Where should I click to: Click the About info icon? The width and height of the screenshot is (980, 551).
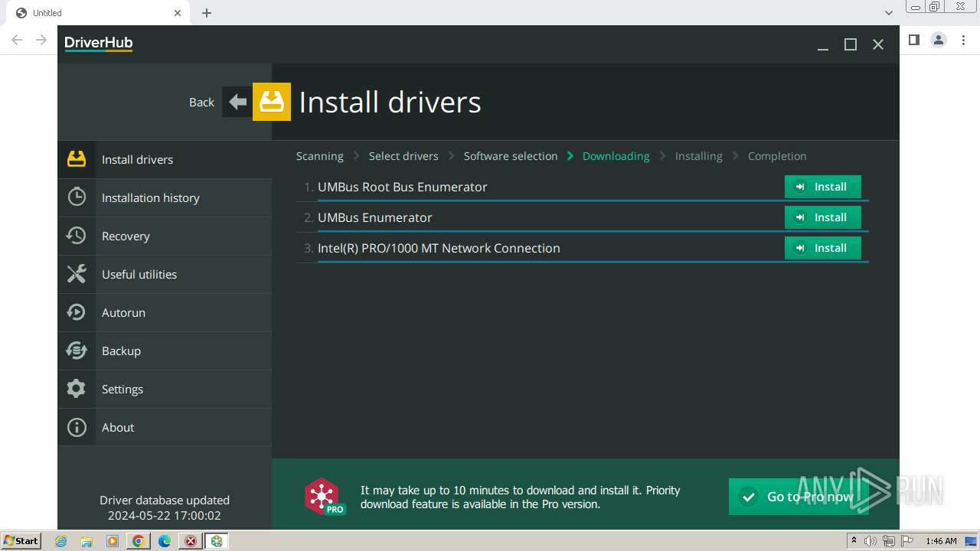coord(77,427)
